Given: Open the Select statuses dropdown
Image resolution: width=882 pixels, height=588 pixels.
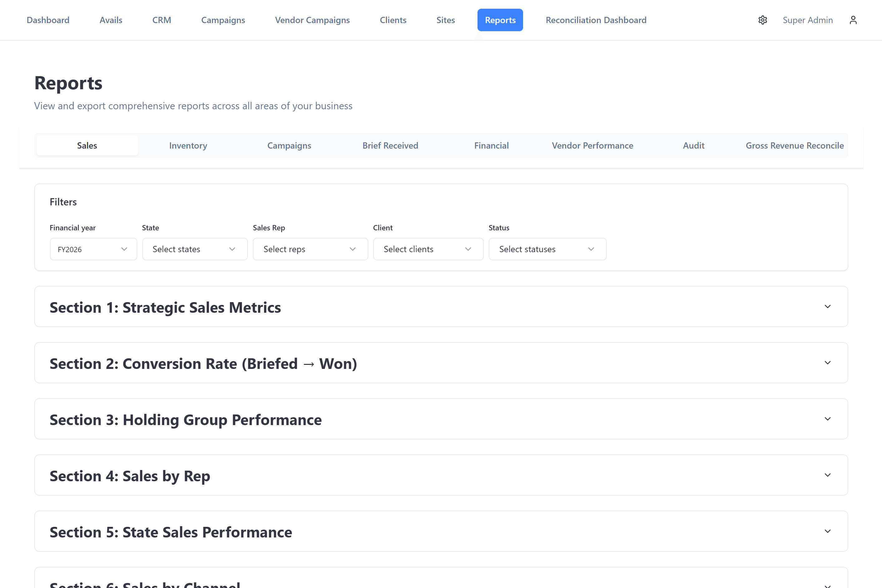Looking at the screenshot, I should (547, 249).
